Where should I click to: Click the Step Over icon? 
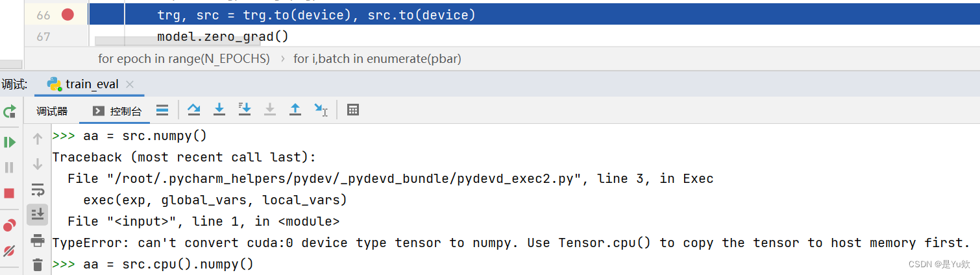pos(193,110)
